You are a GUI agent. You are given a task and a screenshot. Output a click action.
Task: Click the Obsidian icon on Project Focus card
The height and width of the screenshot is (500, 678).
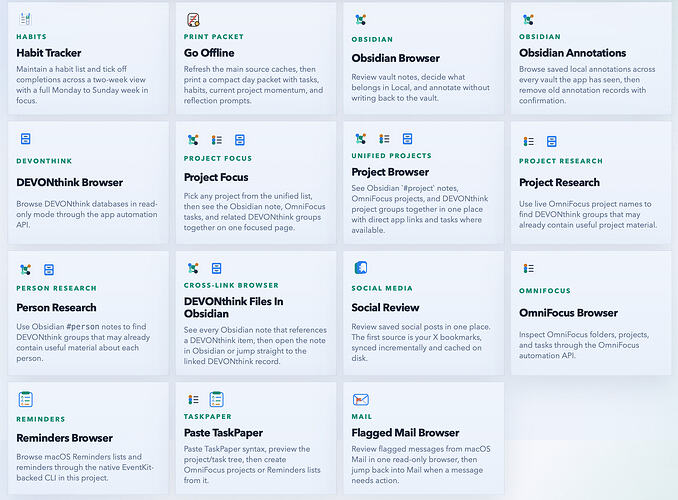tap(193, 140)
